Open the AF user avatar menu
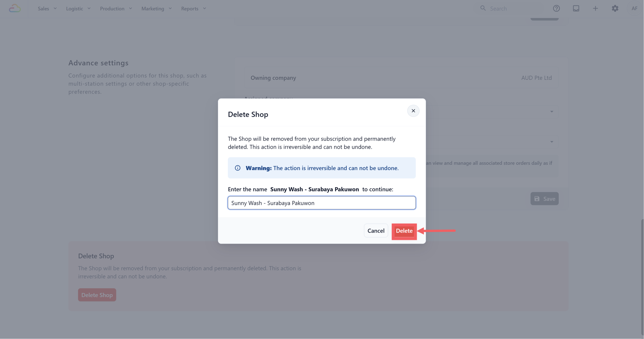Viewport: 644px width, 339px height. tap(635, 9)
